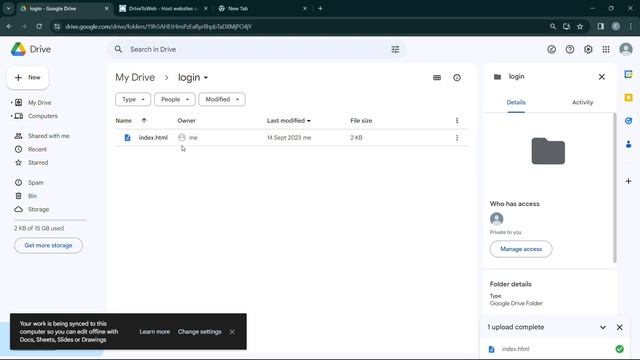Open Spam in sidebar

(36, 182)
